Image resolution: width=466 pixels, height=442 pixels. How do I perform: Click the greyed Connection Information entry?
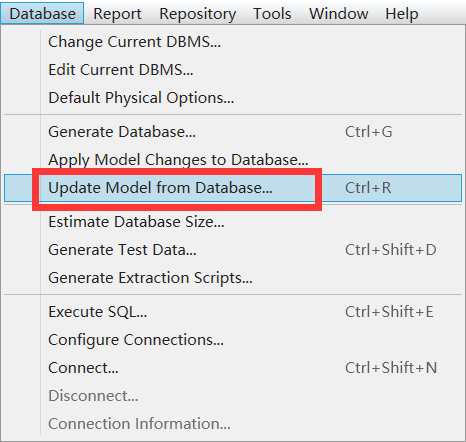click(x=233, y=424)
